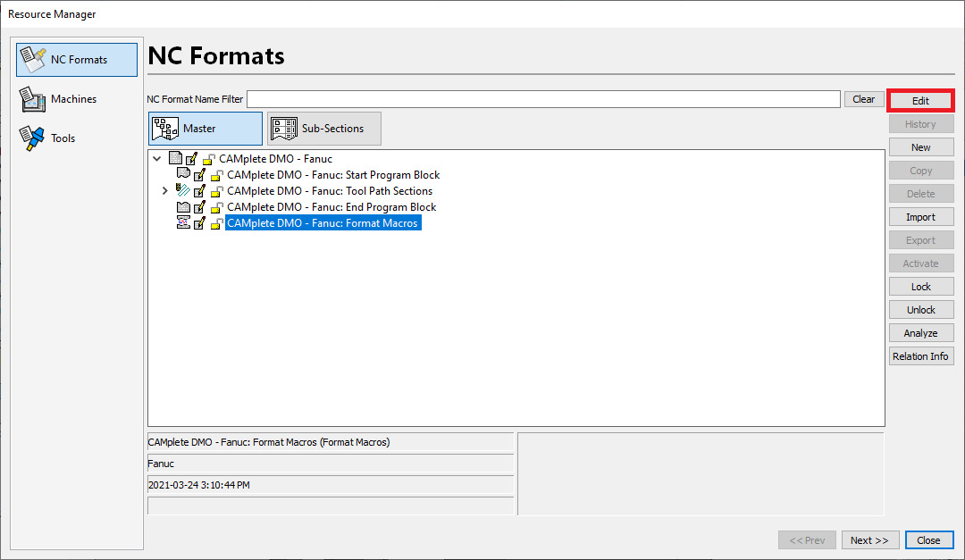Click the 'Format Macros (Format Macros)' description field
Viewport: 965px width, 560px height.
click(331, 442)
